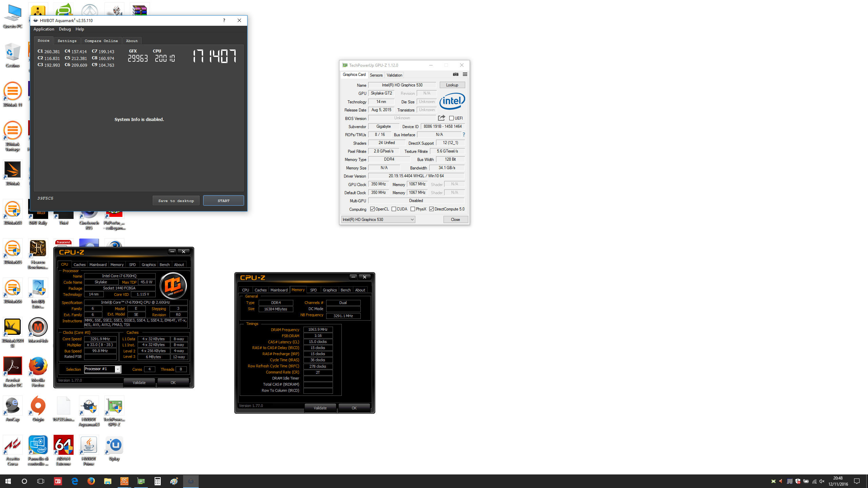Click the Save to desktop button
This screenshot has height=488, width=868.
(x=176, y=201)
